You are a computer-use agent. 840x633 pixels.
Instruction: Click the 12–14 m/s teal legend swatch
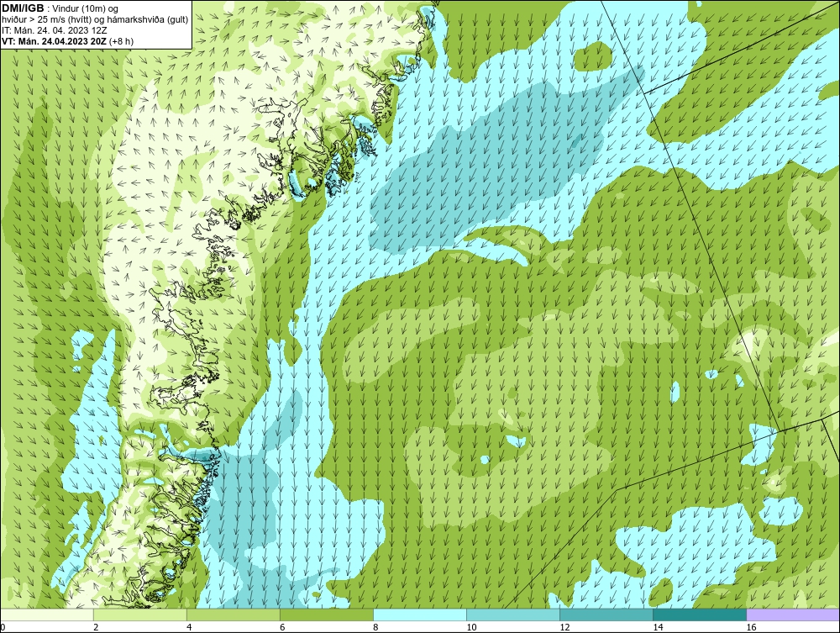pyautogui.click(x=606, y=615)
